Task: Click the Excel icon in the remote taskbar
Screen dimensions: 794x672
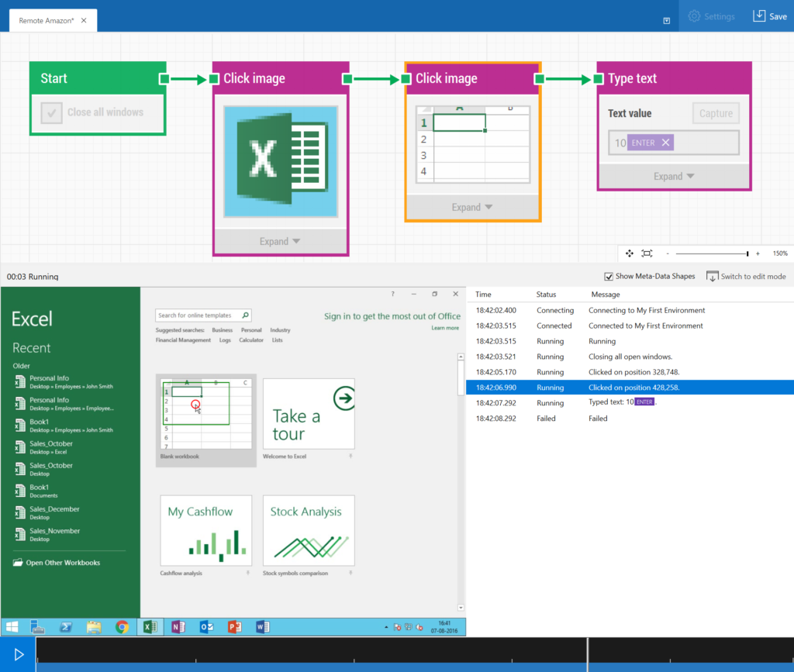Action: (x=150, y=627)
